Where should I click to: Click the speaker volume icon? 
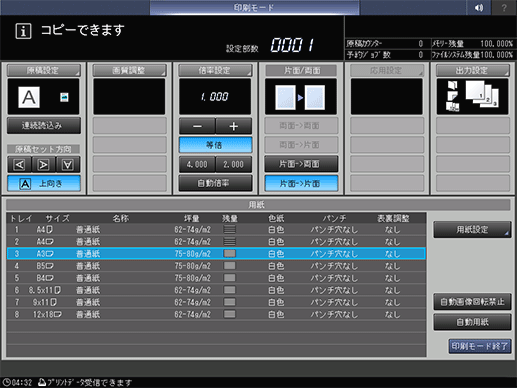coord(479,7)
